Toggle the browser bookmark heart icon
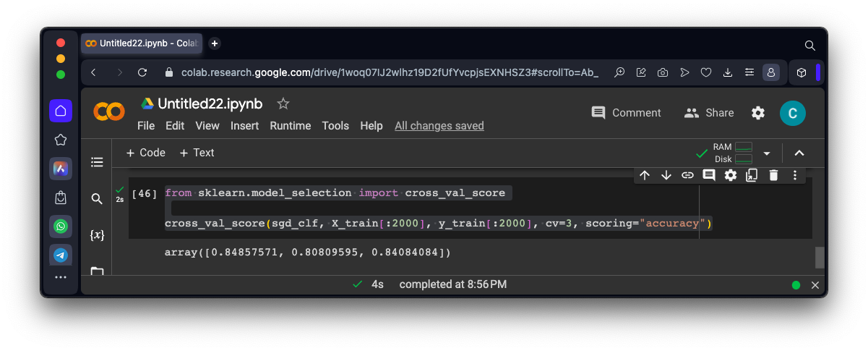Viewport: 868px width, 351px height. click(707, 72)
